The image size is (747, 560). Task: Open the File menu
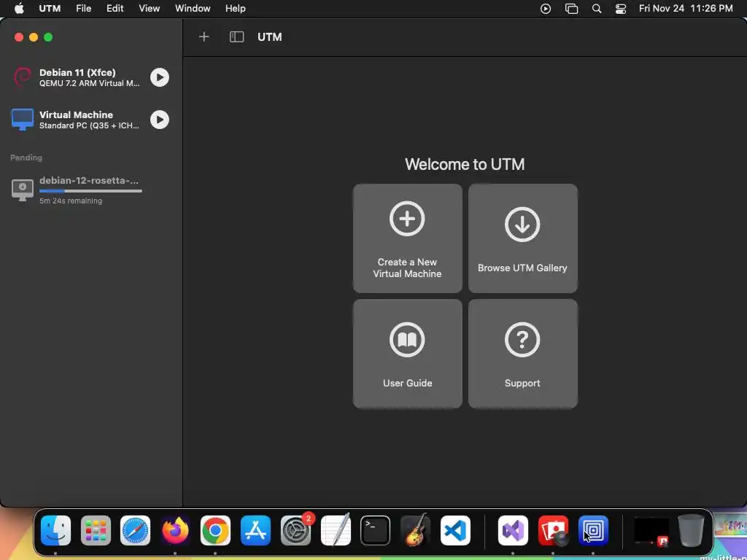tap(83, 9)
